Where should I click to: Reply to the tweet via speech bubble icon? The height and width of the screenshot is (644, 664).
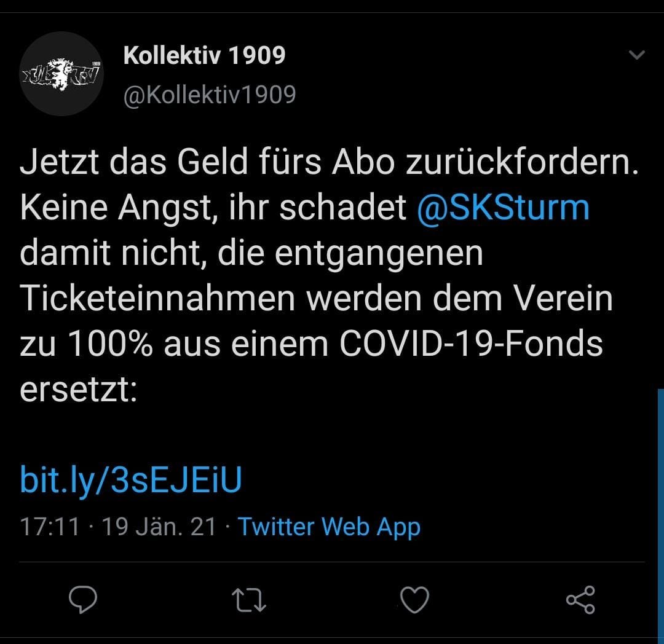pyautogui.click(x=83, y=600)
